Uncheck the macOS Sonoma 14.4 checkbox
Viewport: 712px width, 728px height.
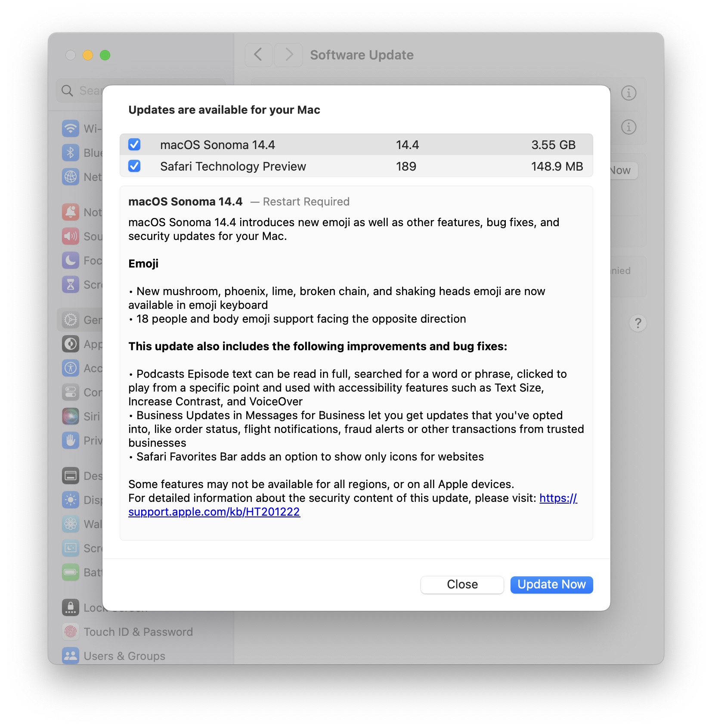click(134, 145)
